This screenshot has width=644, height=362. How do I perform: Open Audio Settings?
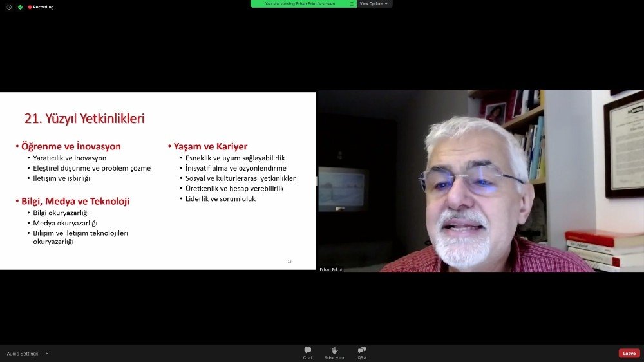(x=23, y=354)
